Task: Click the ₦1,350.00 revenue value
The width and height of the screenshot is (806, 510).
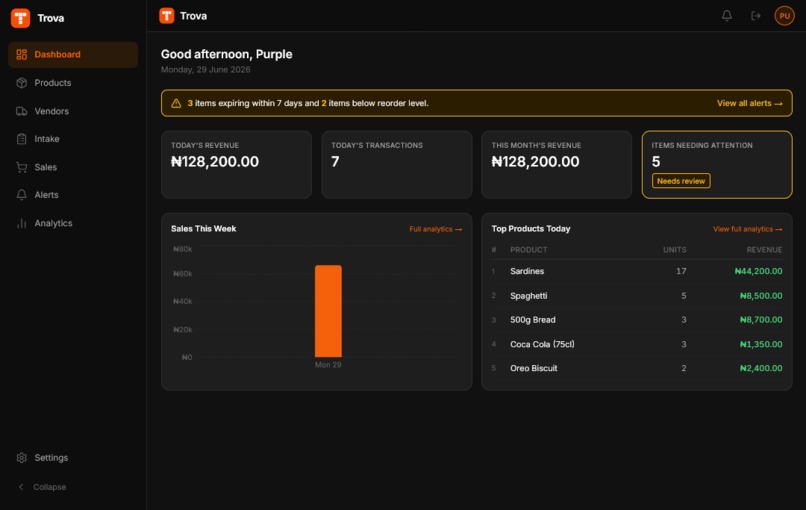Action: [761, 344]
